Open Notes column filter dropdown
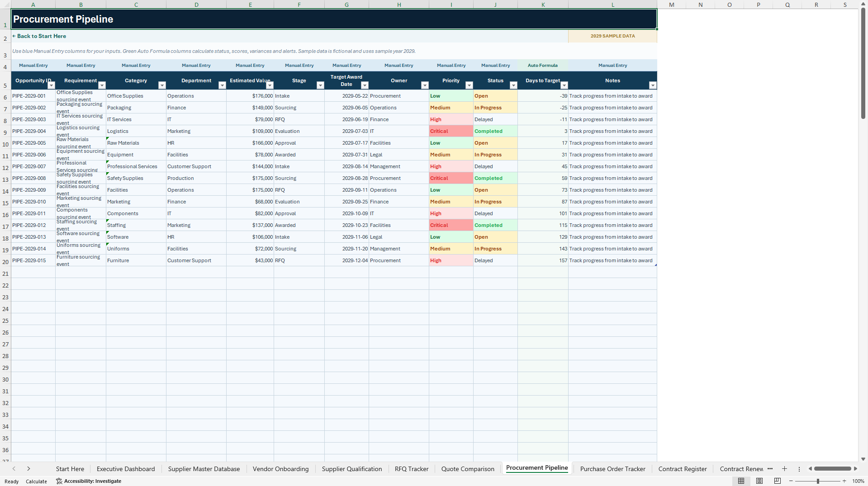This screenshot has width=868, height=486. tap(653, 85)
